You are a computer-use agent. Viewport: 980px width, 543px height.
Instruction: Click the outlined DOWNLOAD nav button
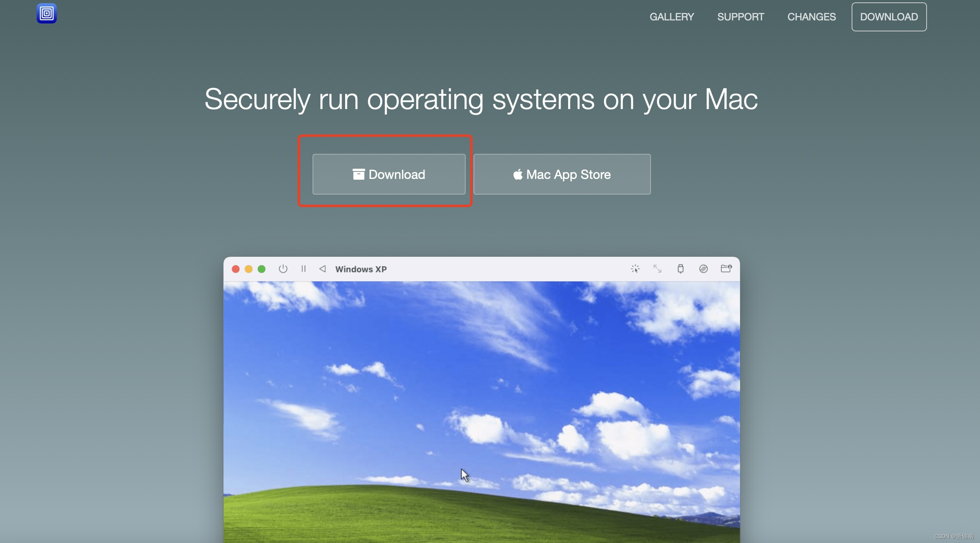(889, 17)
